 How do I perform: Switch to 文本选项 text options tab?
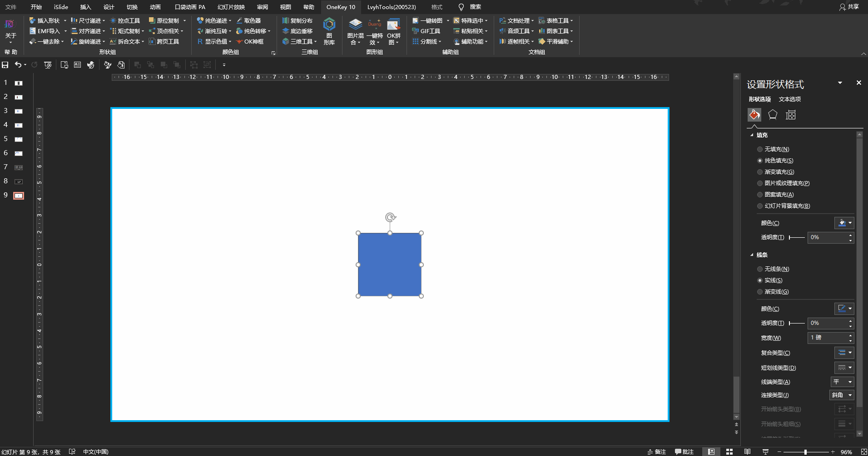(x=790, y=99)
